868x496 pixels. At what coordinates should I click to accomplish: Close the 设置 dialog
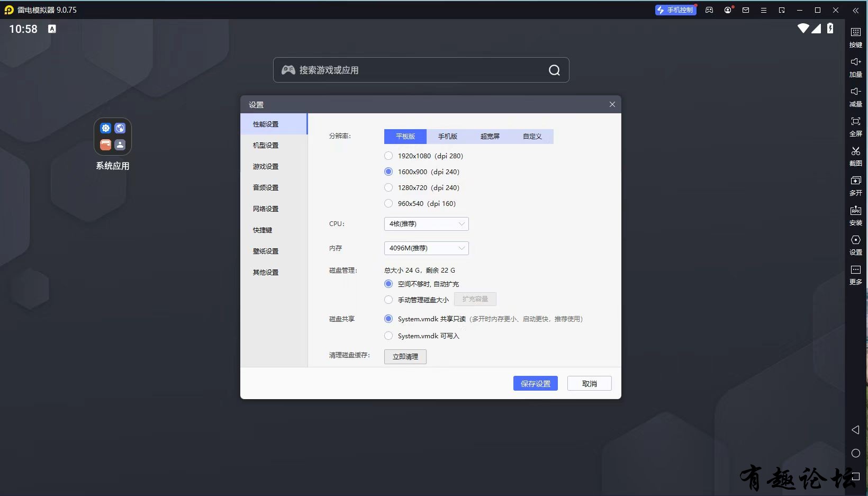click(612, 104)
